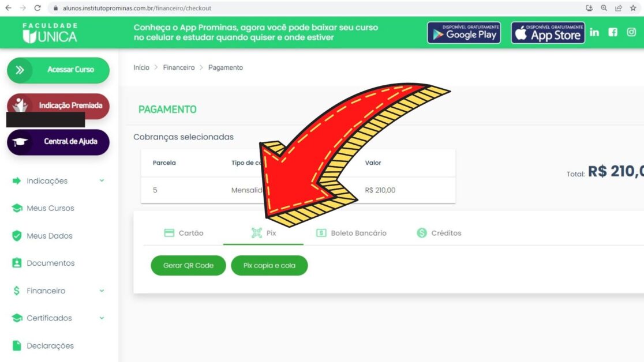Open the Facebook icon in header

(613, 32)
